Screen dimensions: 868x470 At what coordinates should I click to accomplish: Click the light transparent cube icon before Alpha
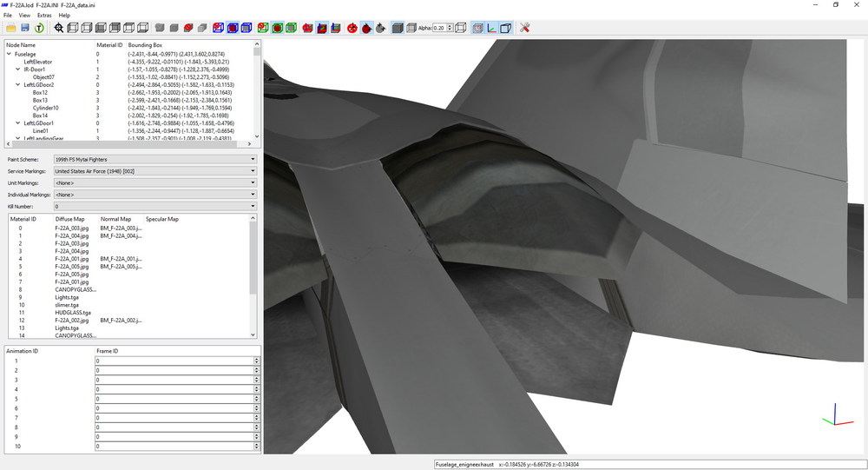pyautogui.click(x=411, y=28)
